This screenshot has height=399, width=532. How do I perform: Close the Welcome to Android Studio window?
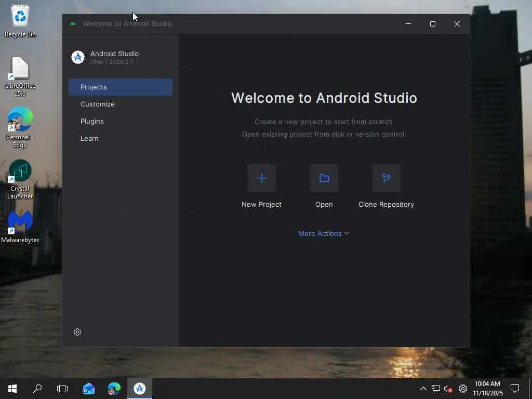click(x=457, y=24)
